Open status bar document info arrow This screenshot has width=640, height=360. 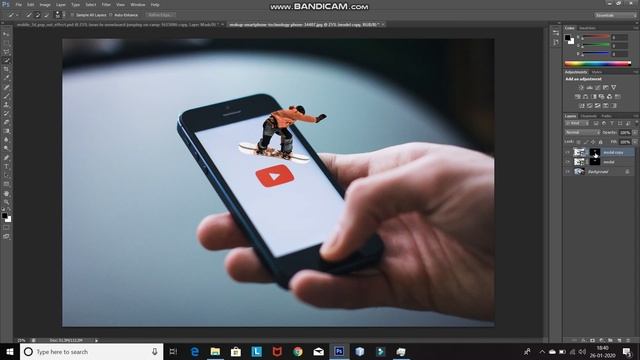97,340
